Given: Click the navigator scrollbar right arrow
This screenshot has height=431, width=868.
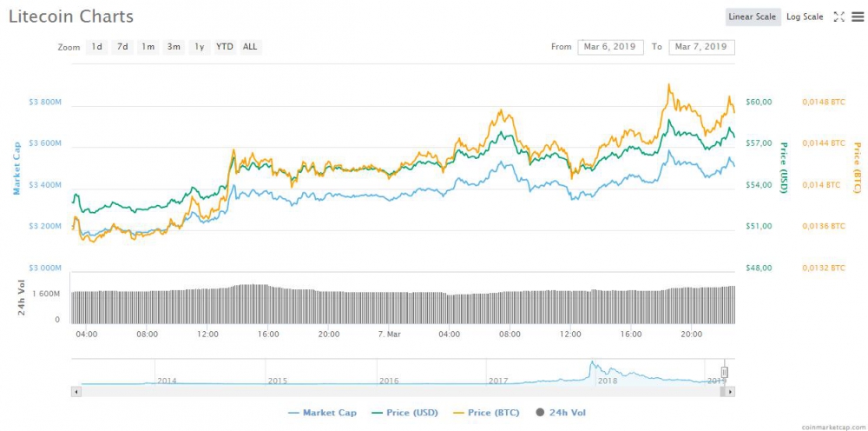Looking at the screenshot, I should [x=731, y=392].
